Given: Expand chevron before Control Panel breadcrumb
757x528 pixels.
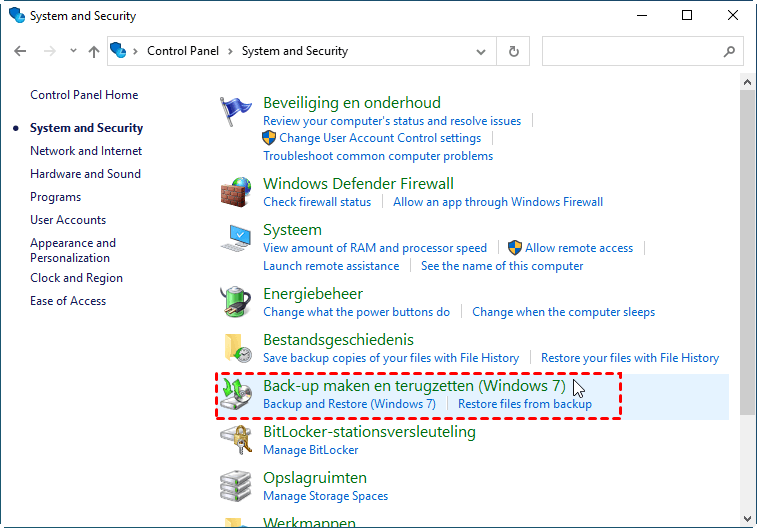Looking at the screenshot, I should click(136, 51).
